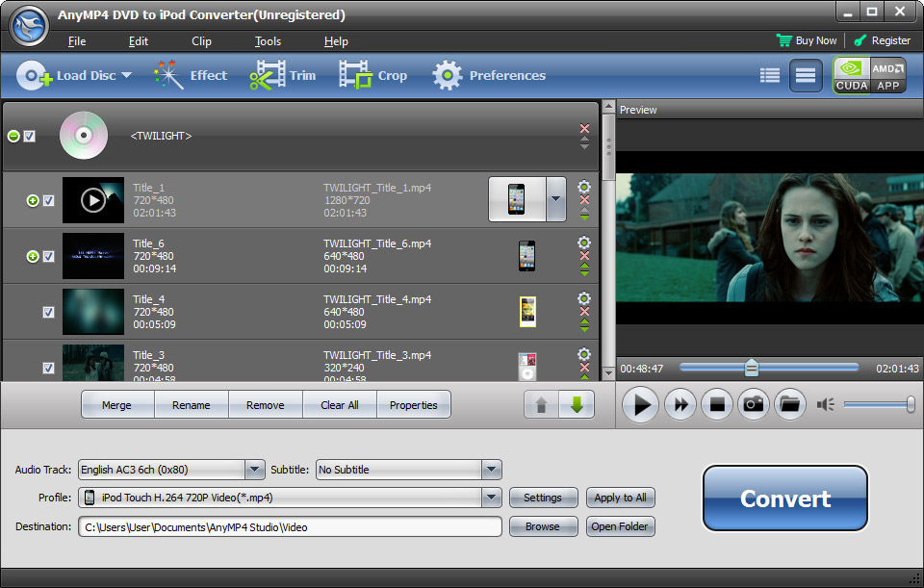Click the Apply to All button
The width and height of the screenshot is (924, 588).
(620, 498)
